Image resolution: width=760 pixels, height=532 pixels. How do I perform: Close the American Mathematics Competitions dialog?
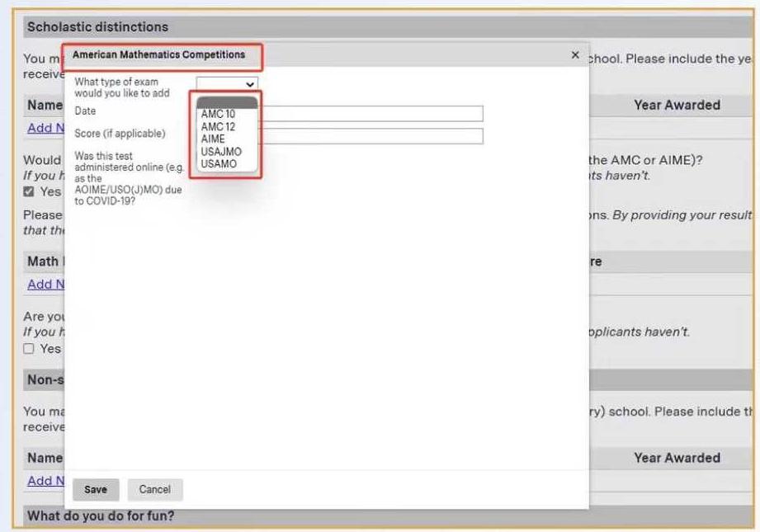click(x=575, y=55)
